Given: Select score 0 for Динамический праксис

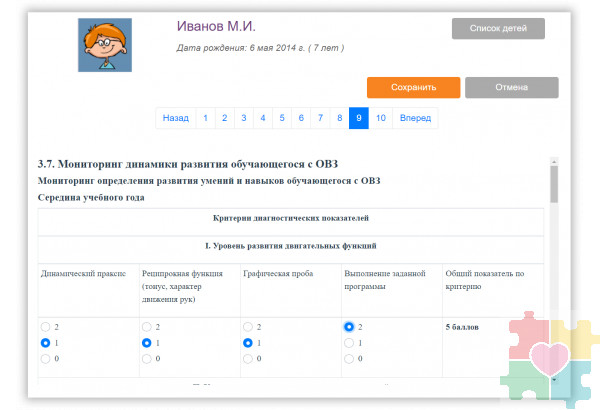Looking at the screenshot, I should 46,358.
